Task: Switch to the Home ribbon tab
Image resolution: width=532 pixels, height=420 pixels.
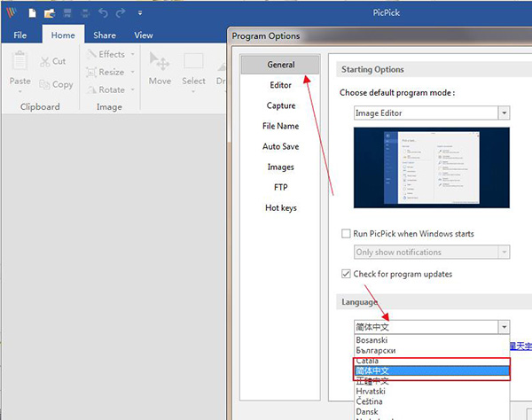Action: 63,35
